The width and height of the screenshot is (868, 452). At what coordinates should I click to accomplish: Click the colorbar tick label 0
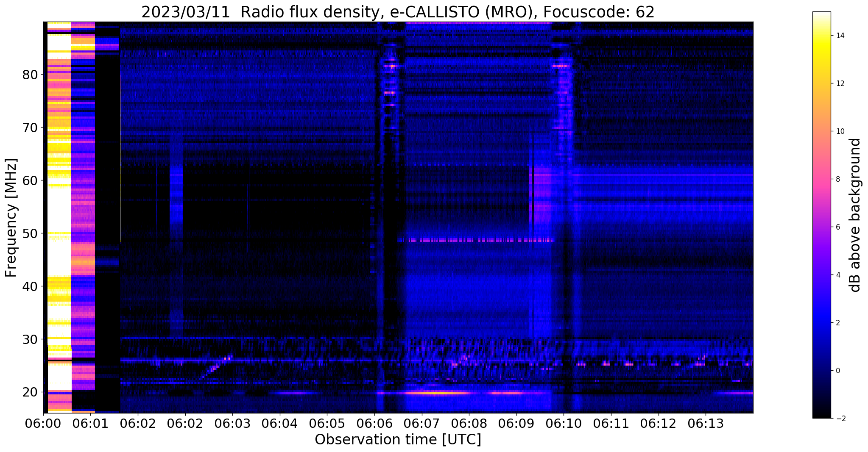(837, 371)
